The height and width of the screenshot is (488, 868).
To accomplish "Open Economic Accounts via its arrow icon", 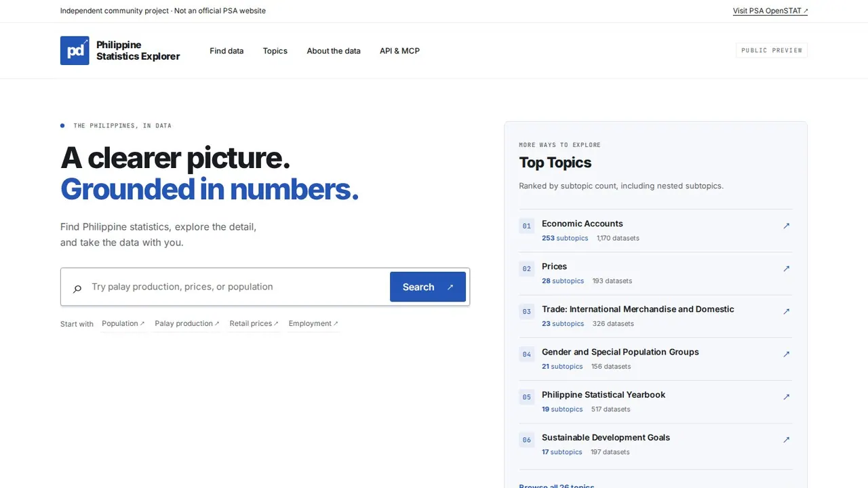I will click(x=787, y=226).
